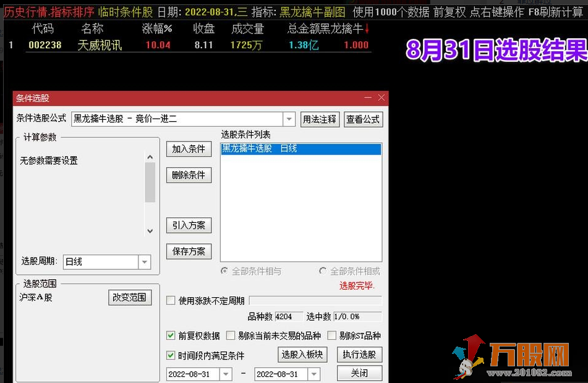Click the 选中数 1/0.0% field

click(357, 317)
